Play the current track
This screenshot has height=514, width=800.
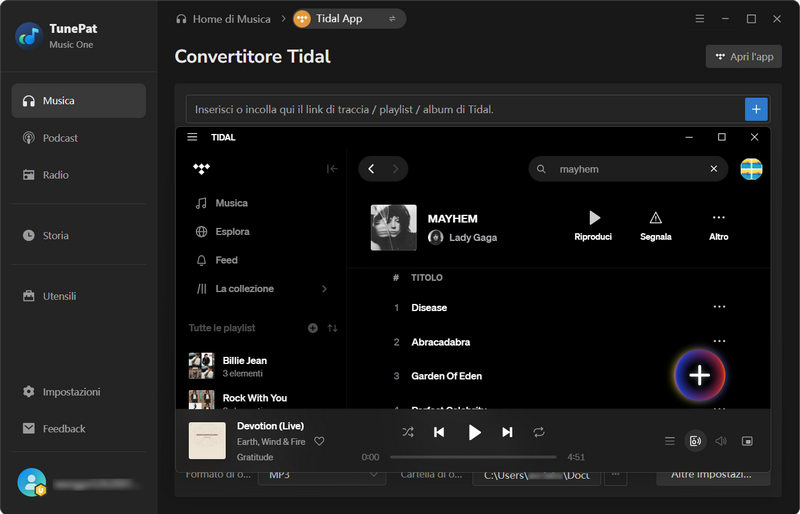[474, 432]
